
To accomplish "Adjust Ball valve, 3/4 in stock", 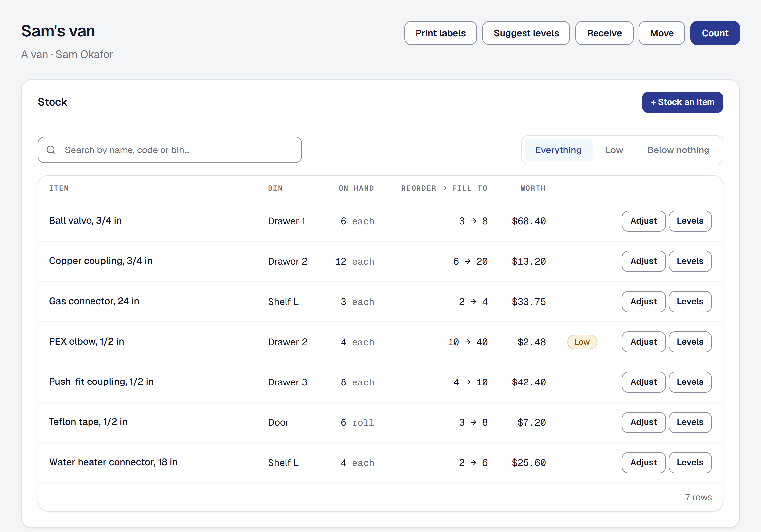I will [643, 221].
